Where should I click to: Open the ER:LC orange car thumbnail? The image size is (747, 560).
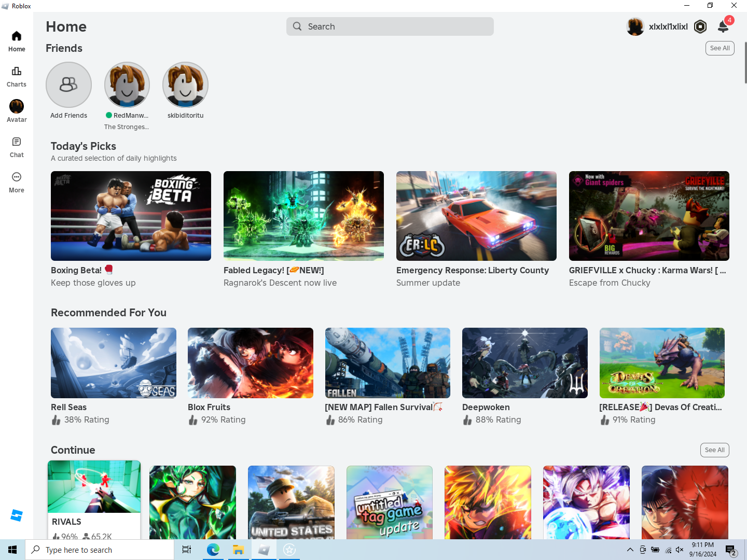click(x=476, y=216)
